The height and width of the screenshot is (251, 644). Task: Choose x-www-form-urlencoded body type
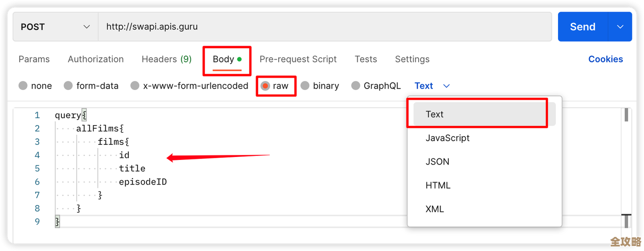(135, 86)
